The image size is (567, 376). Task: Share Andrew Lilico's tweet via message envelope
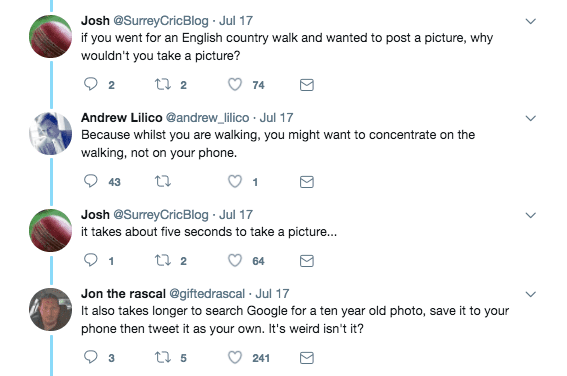tap(307, 182)
